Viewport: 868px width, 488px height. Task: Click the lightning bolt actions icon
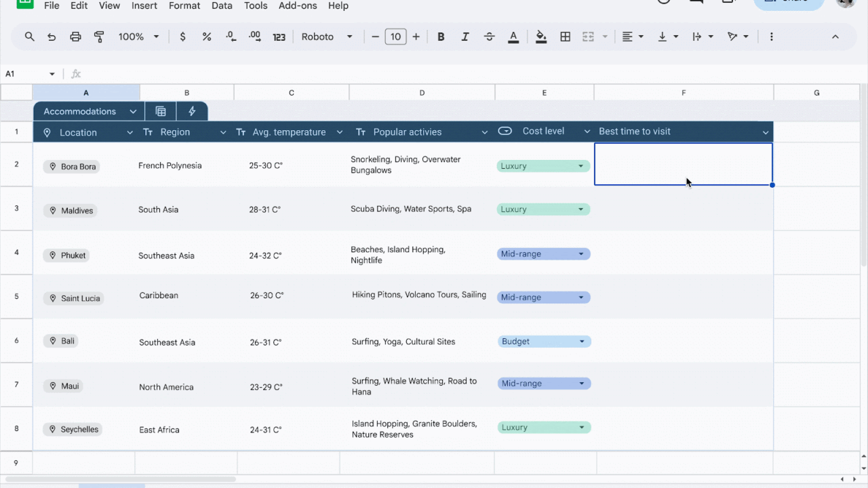[x=192, y=112]
